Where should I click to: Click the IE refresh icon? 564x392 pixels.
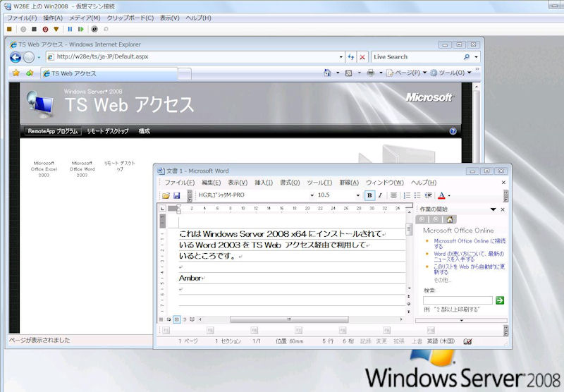click(350, 57)
